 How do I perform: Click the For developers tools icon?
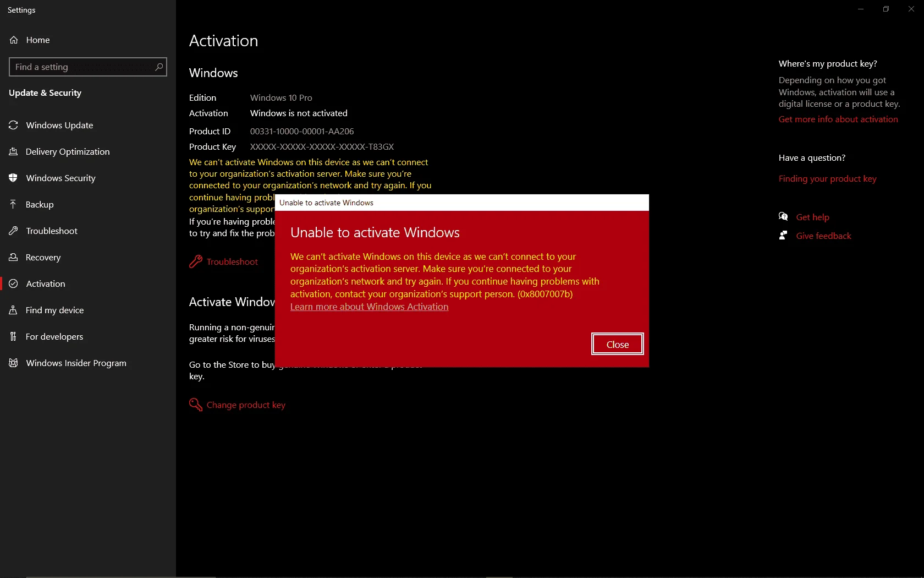pyautogui.click(x=14, y=337)
